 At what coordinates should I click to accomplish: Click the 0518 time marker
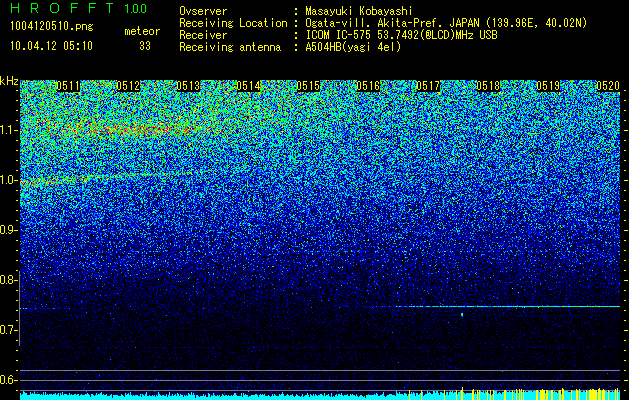pos(488,86)
